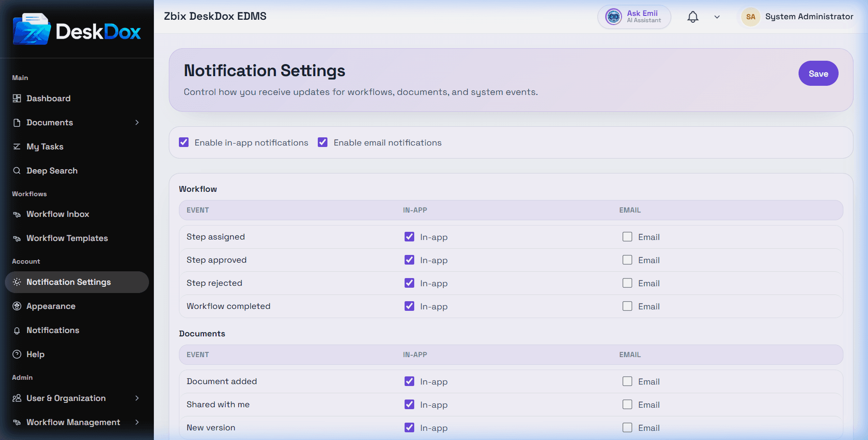Click the DeskDox logo icon

pyautogui.click(x=32, y=29)
